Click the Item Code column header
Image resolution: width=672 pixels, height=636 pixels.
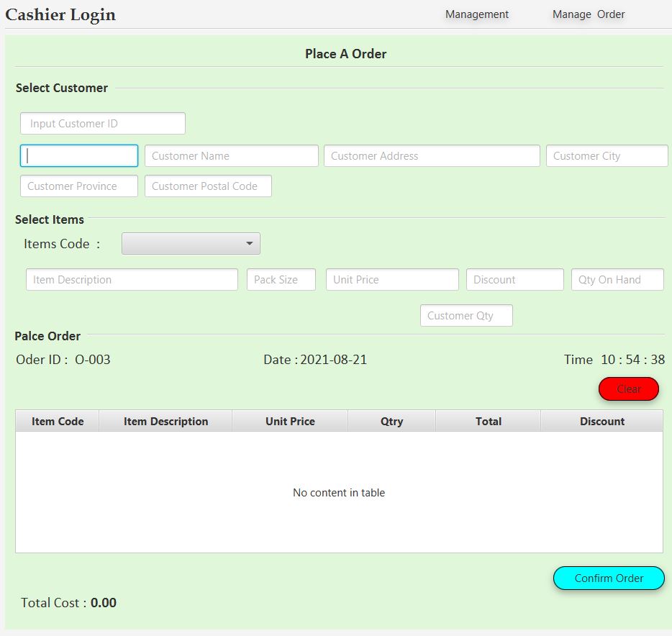56,421
